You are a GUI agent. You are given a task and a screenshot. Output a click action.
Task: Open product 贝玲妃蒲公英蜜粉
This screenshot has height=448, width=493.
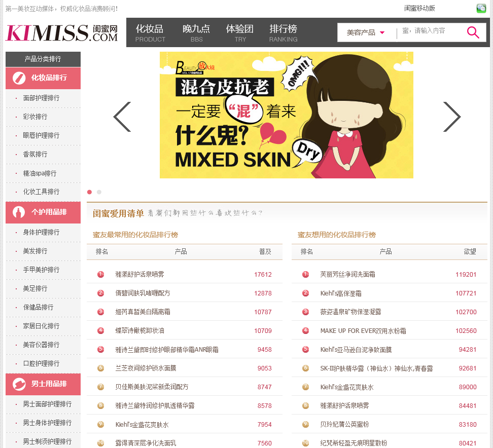[344, 425]
